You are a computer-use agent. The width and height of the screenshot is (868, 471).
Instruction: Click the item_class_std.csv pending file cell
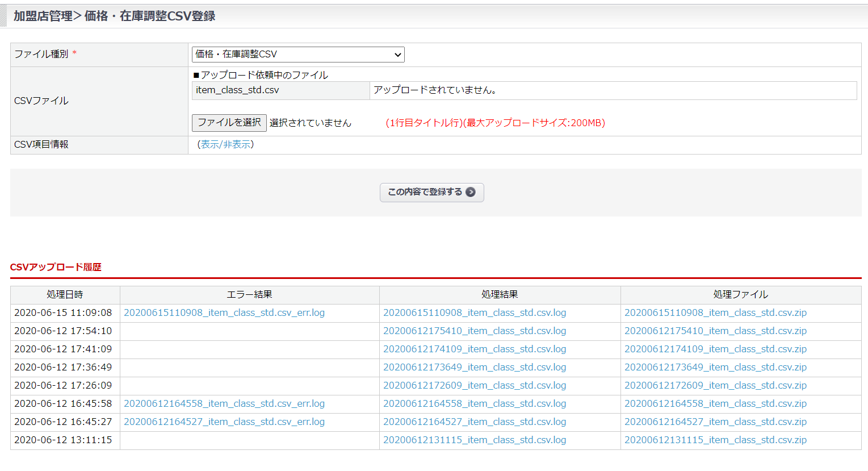click(x=280, y=90)
